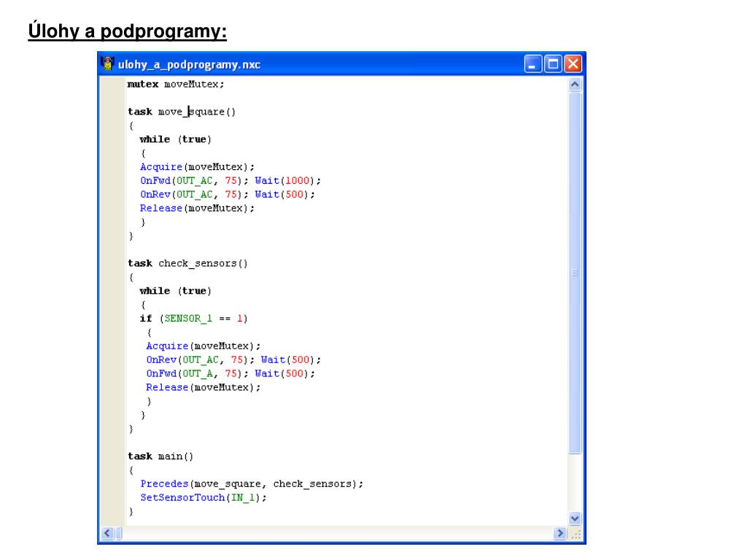The height and width of the screenshot is (560, 747).
Task: Click the heading 'Úlohy a podprogramy:'
Action: [x=127, y=31]
